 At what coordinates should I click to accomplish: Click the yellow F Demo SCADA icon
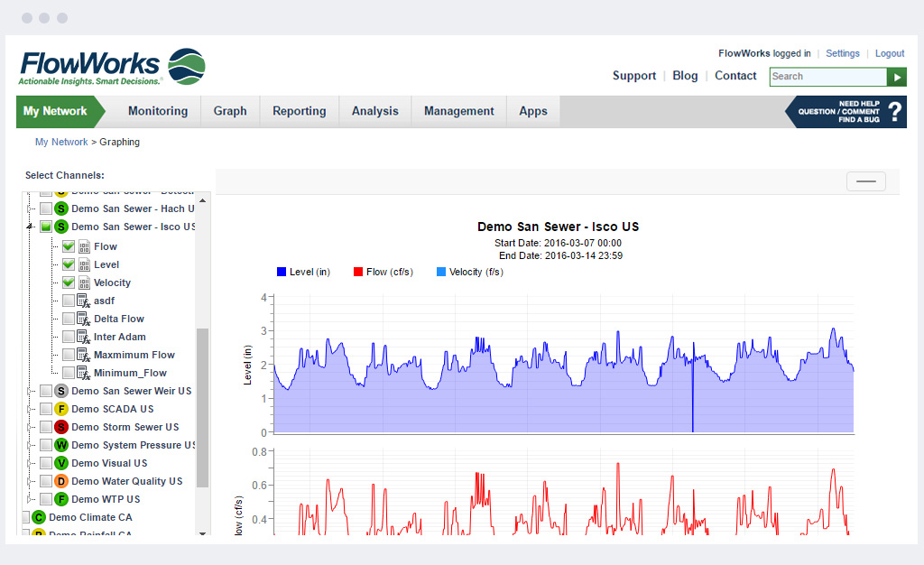[61, 409]
